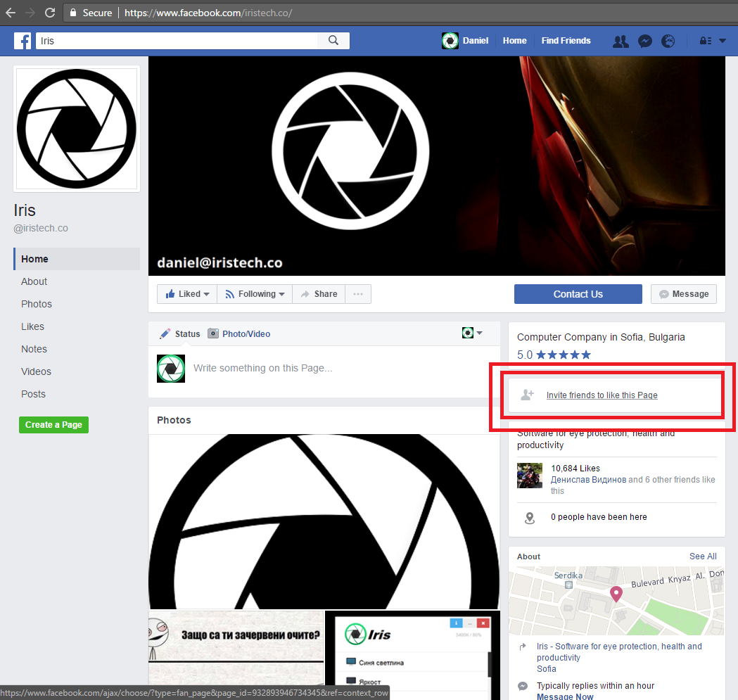Open the posting identity selector dropdown
The width and height of the screenshot is (738, 700).
[x=472, y=333]
